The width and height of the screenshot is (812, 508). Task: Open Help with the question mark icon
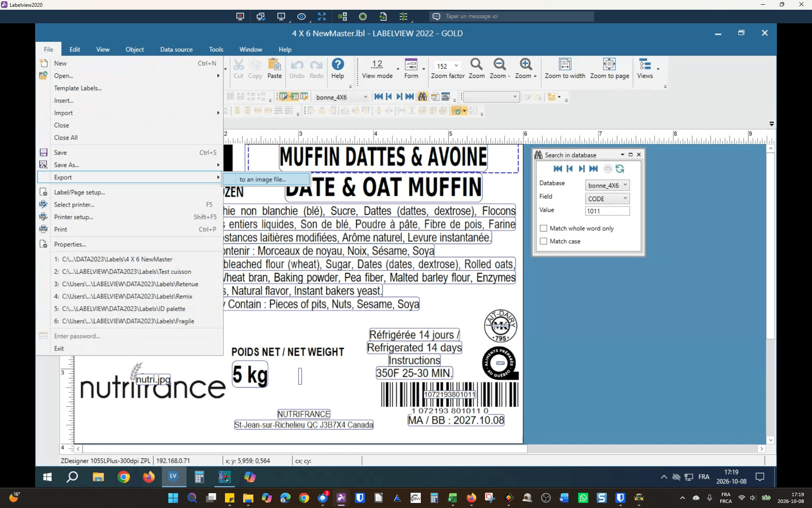(x=337, y=65)
